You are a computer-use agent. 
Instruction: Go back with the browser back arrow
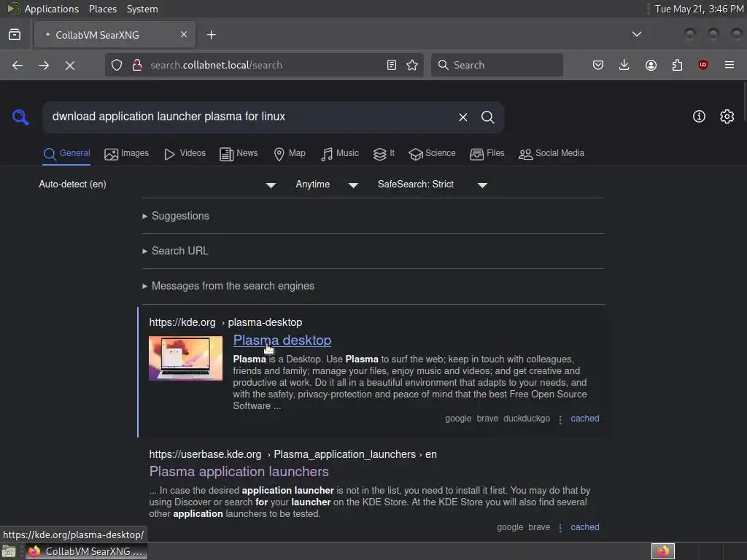pos(18,65)
